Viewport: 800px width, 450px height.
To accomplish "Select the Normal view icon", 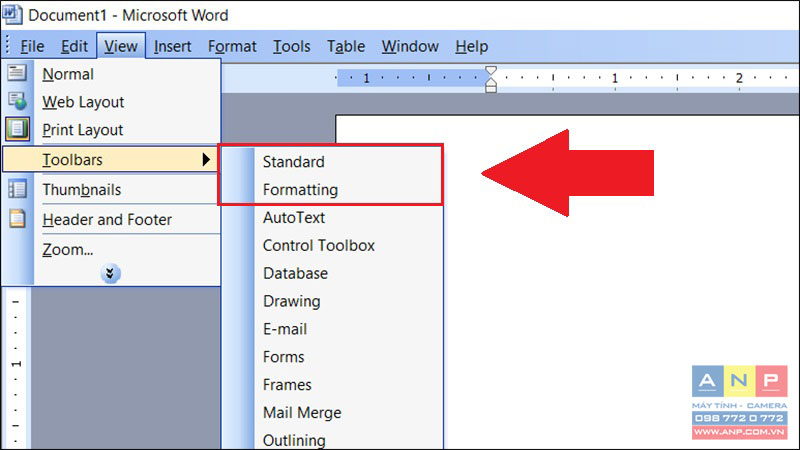I will pos(17,73).
